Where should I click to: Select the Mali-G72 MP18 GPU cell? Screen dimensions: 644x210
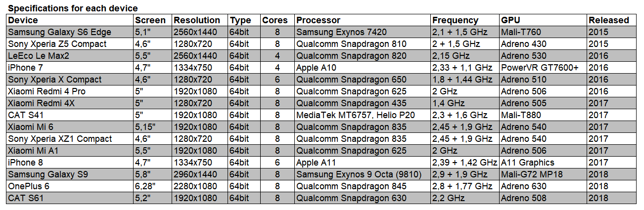(543, 174)
